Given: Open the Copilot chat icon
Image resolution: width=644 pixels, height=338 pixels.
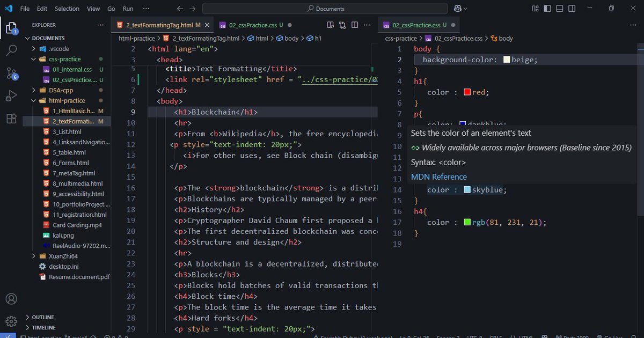Looking at the screenshot, I should [457, 9].
